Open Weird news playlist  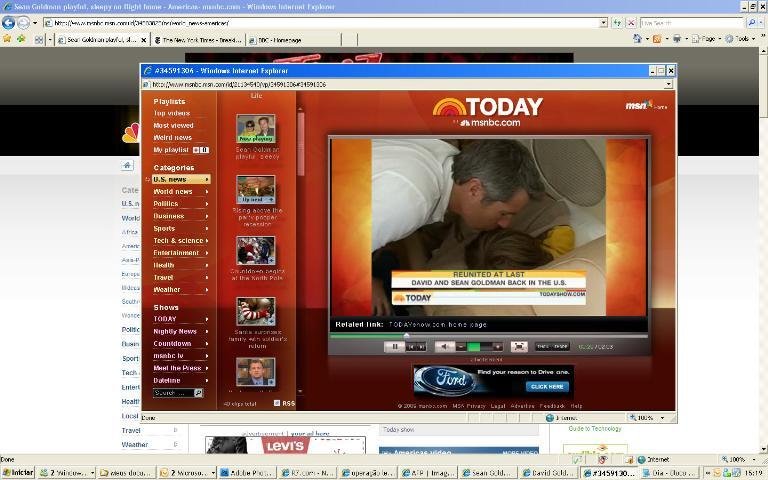172,138
